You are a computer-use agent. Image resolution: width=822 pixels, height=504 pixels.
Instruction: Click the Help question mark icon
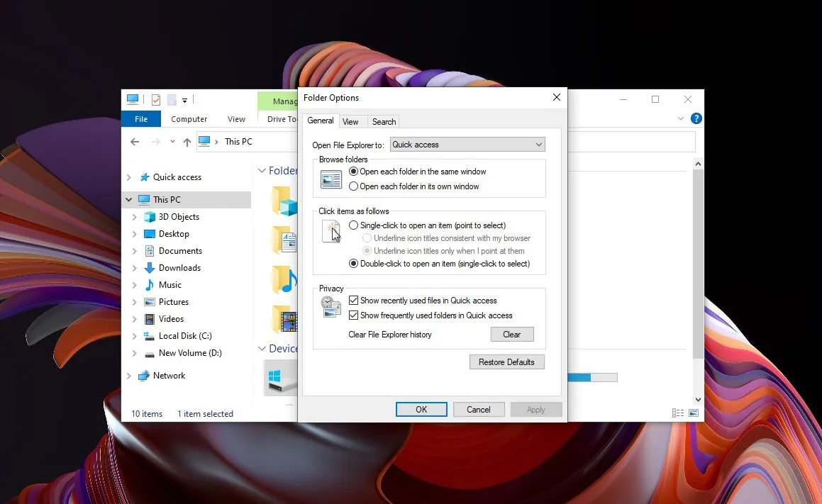(x=696, y=119)
